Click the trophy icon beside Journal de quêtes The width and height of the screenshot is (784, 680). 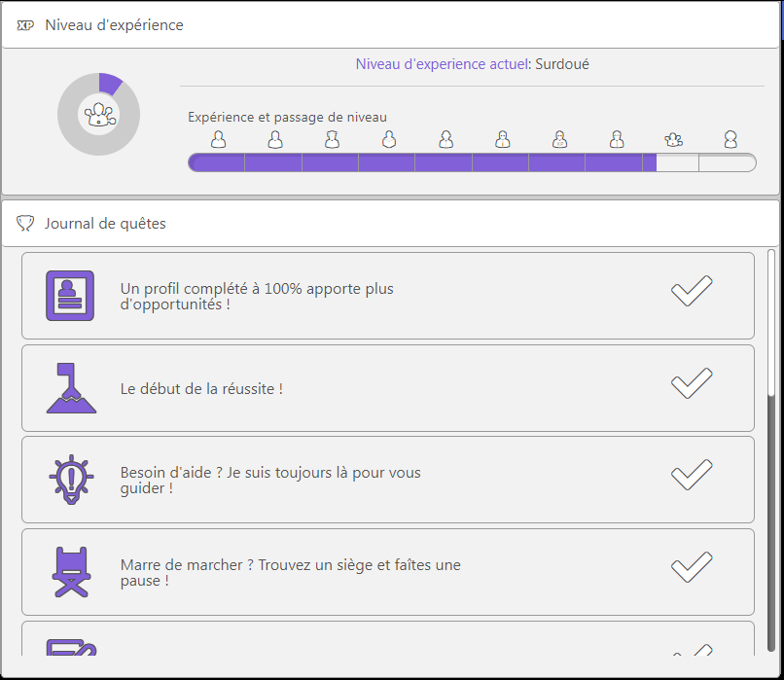click(x=25, y=223)
